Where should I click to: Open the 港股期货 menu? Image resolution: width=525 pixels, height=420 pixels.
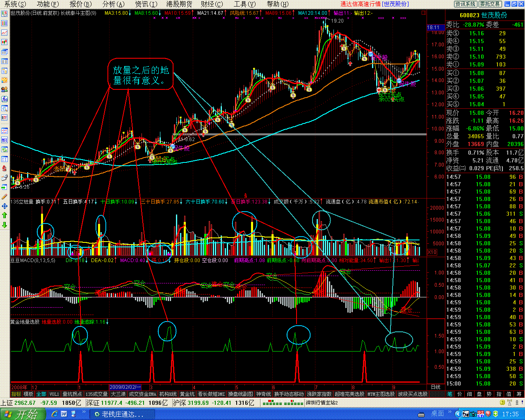click(179, 4)
